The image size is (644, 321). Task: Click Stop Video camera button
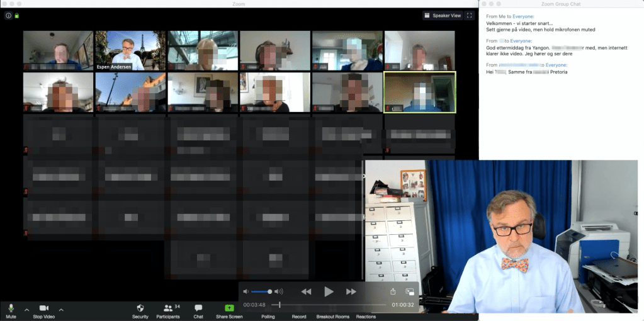tap(44, 308)
